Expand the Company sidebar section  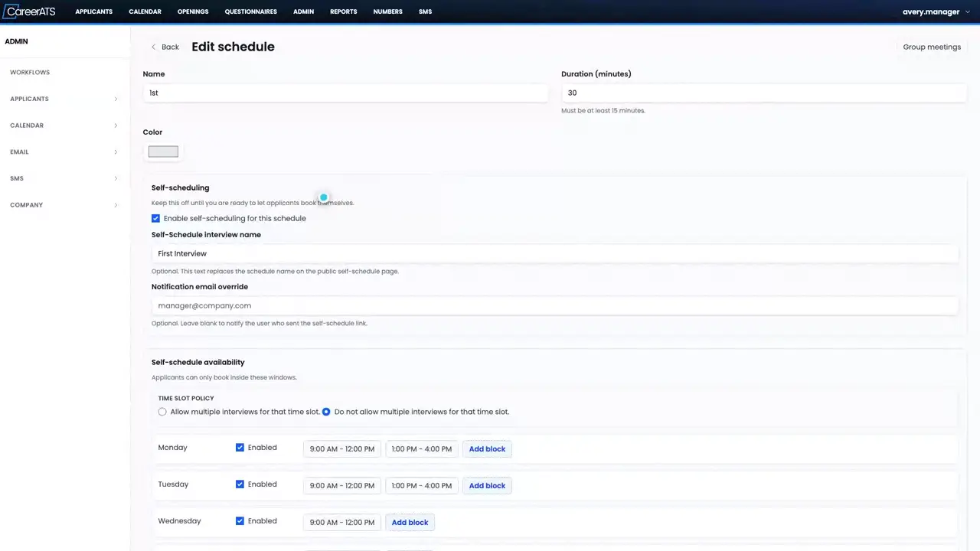(x=64, y=205)
